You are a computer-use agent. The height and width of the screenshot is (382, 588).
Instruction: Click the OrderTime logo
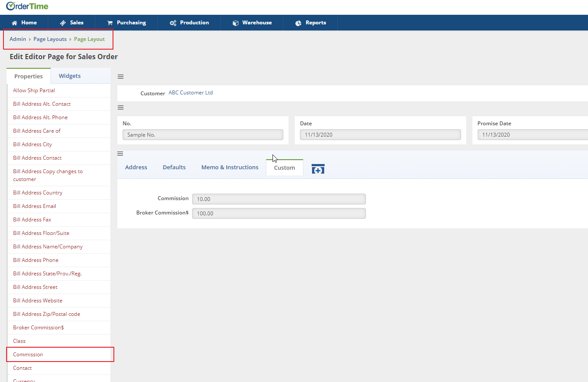pyautogui.click(x=27, y=7)
